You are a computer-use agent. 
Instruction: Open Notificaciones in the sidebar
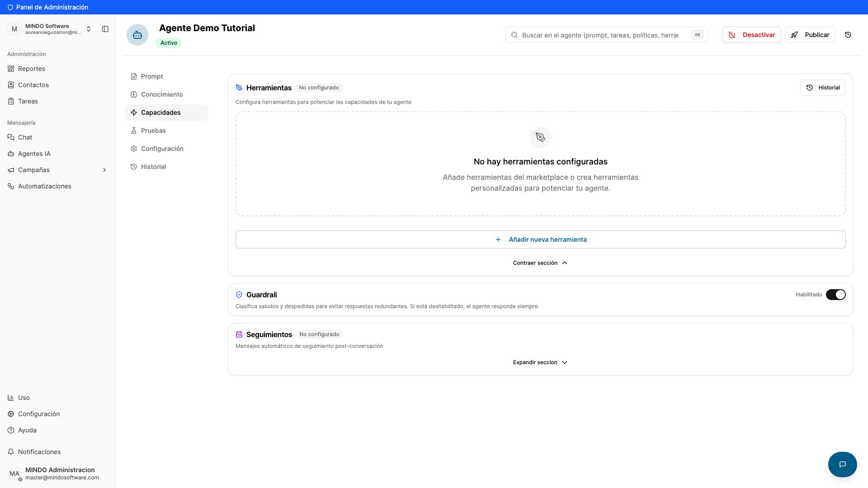pyautogui.click(x=58, y=452)
